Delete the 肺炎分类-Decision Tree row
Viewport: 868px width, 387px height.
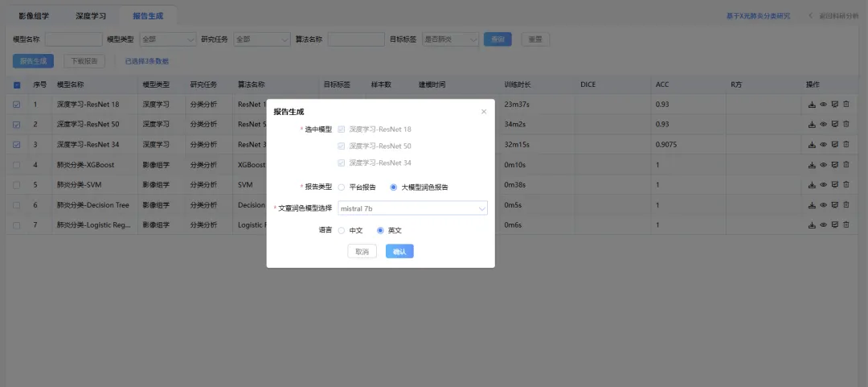pyautogui.click(x=845, y=205)
